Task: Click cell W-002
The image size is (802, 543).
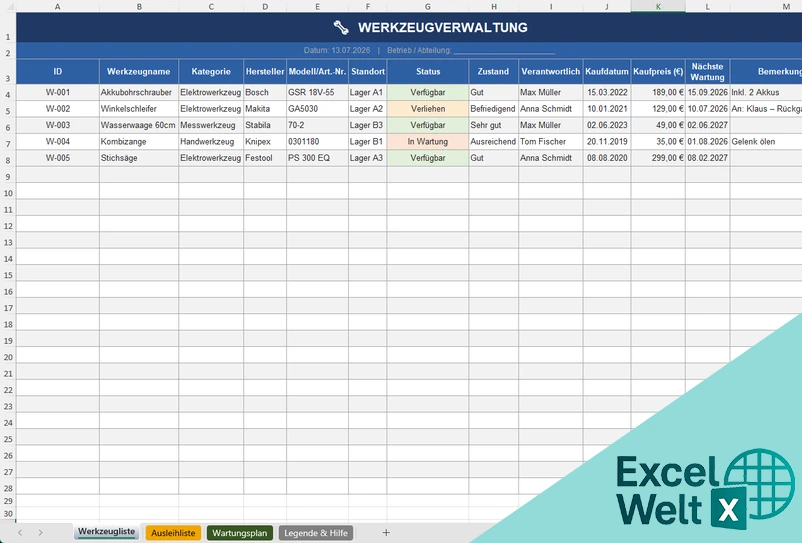Action: pyautogui.click(x=58, y=109)
